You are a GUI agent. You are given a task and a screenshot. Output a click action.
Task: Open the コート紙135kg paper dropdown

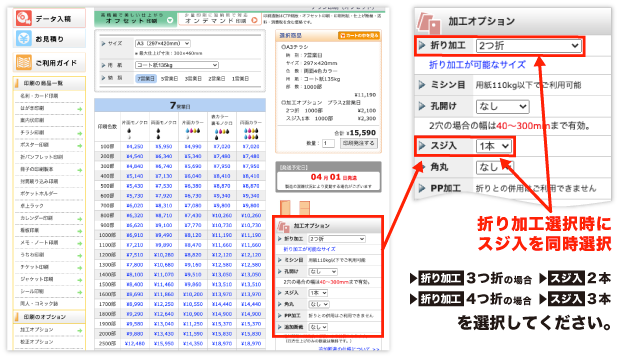pos(177,65)
